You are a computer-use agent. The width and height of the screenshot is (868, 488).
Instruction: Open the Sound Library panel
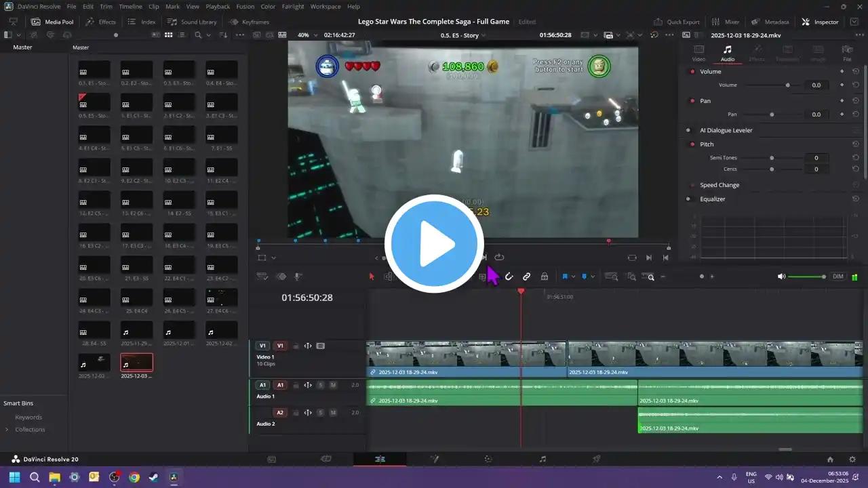193,22
